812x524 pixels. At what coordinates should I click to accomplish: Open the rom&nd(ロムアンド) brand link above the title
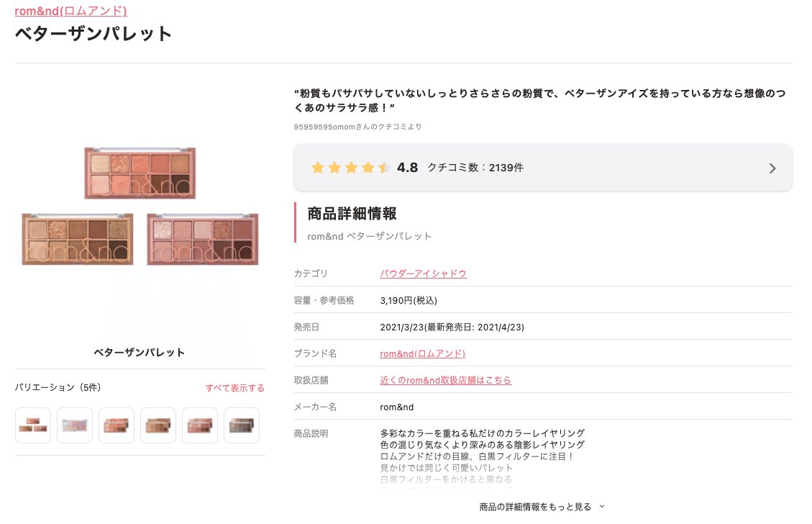71,11
